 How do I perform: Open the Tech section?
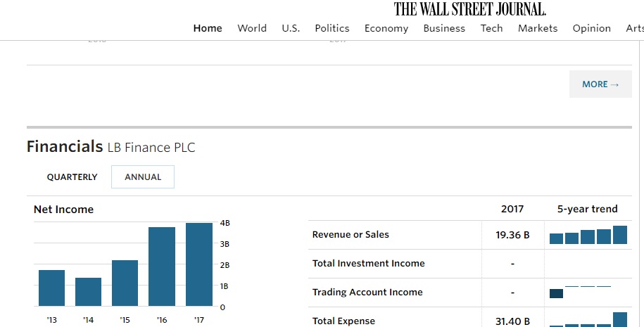pos(492,28)
